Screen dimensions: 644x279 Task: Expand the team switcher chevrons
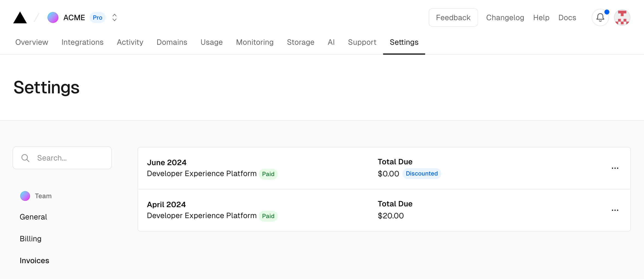pos(115,18)
